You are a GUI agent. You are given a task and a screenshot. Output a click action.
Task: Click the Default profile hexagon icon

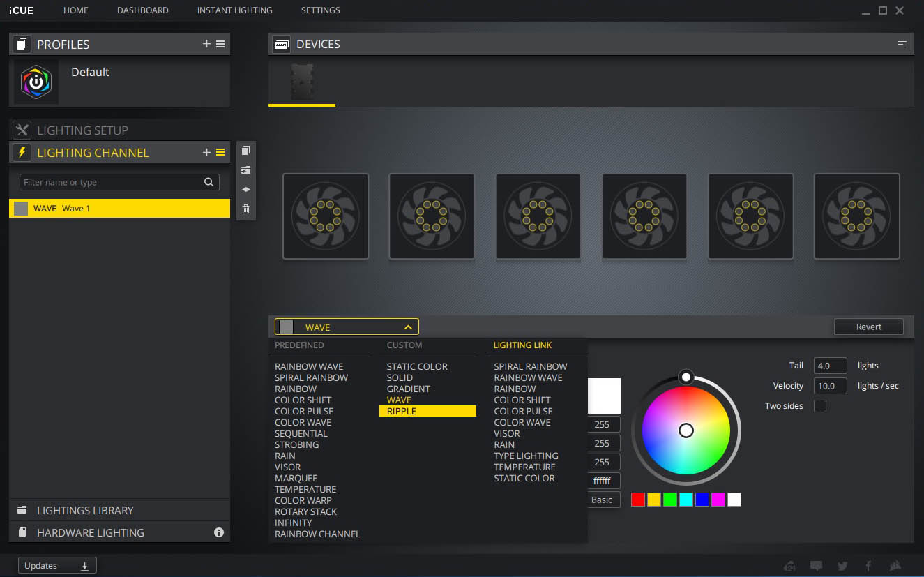[x=36, y=82]
